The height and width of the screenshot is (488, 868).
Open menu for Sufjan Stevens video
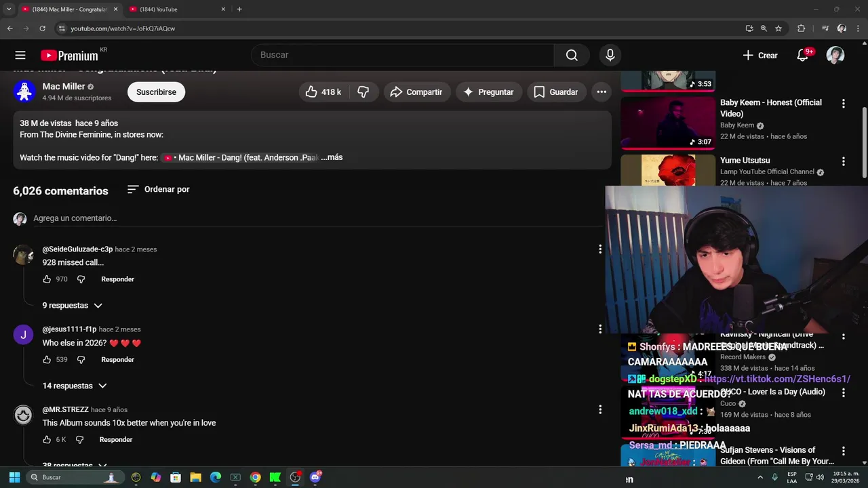click(844, 451)
